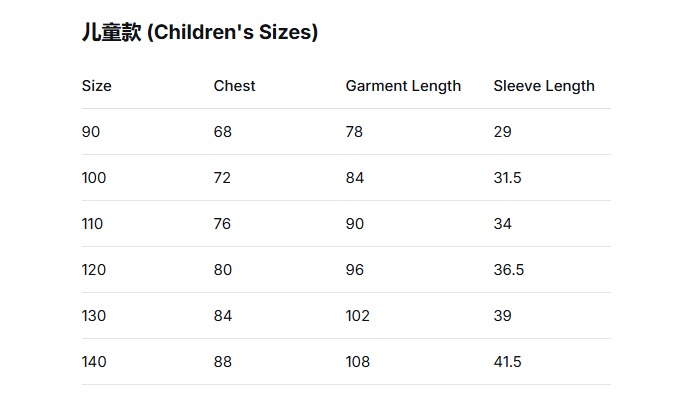The image size is (691, 415).
Task: Select sleeve length 36.5 for size 120
Action: (508, 270)
